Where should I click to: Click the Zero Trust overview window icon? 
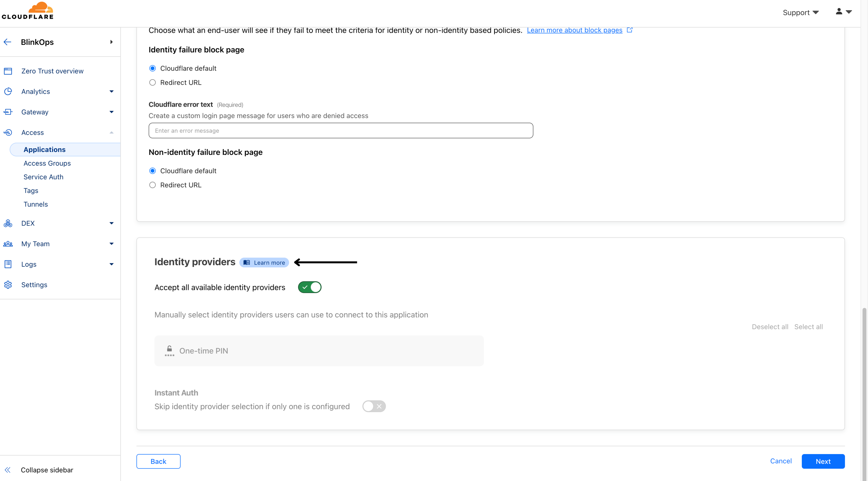[8, 71]
